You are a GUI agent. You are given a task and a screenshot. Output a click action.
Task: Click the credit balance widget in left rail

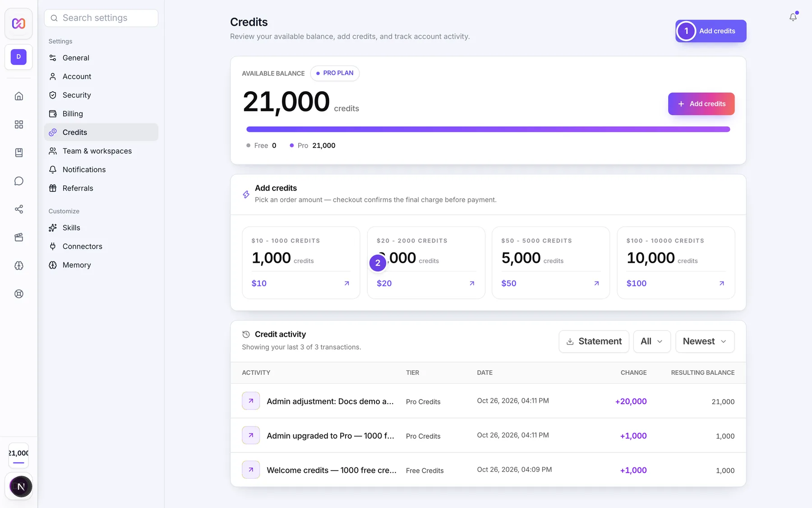click(18, 455)
